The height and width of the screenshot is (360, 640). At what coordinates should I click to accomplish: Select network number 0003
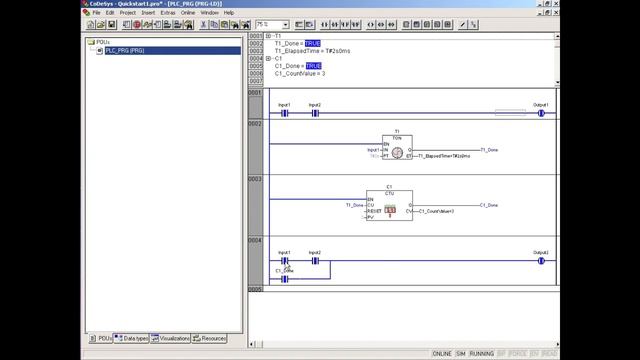coord(255,179)
